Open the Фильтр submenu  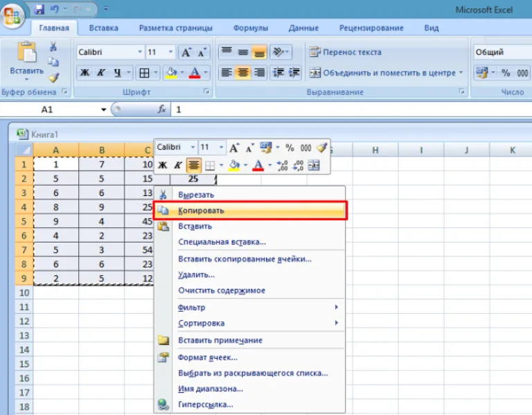(249, 307)
